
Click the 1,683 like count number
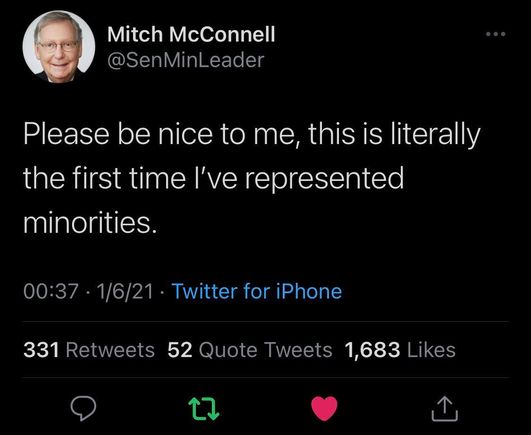372,350
